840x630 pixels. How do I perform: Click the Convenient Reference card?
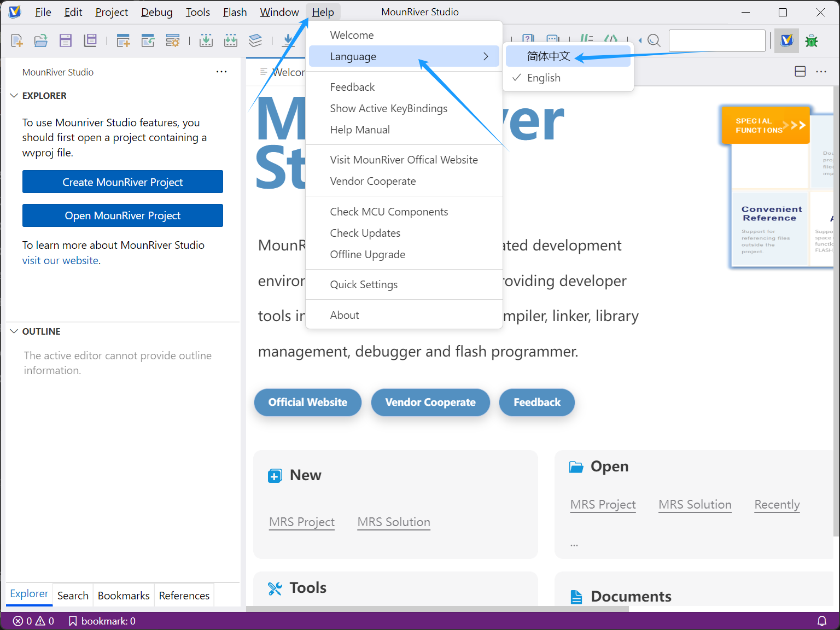(770, 229)
